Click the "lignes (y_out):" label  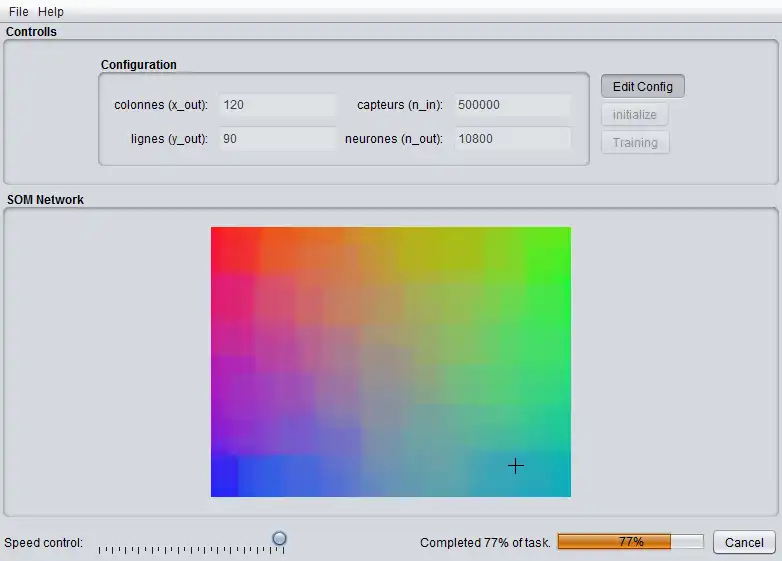pyautogui.click(x=169, y=139)
